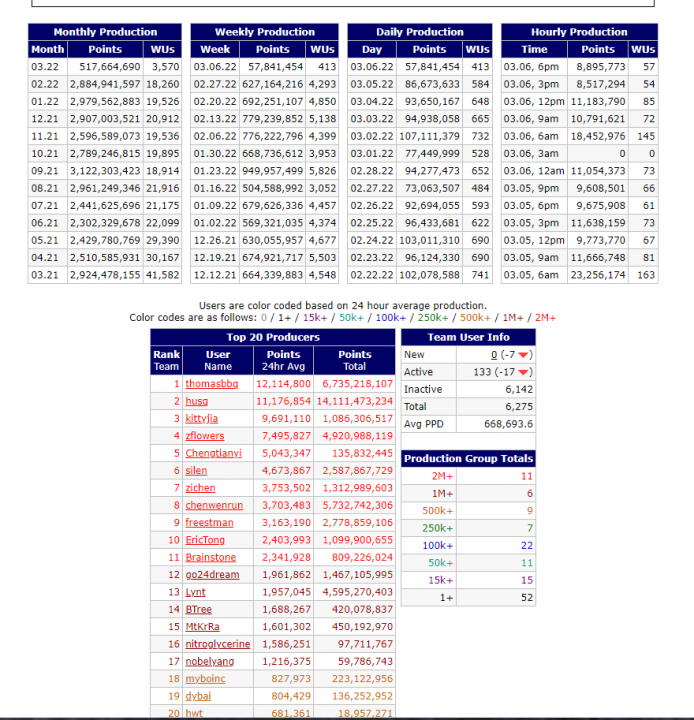Select day cell 03.05.22
The width and height of the screenshot is (694, 720).
point(372,84)
